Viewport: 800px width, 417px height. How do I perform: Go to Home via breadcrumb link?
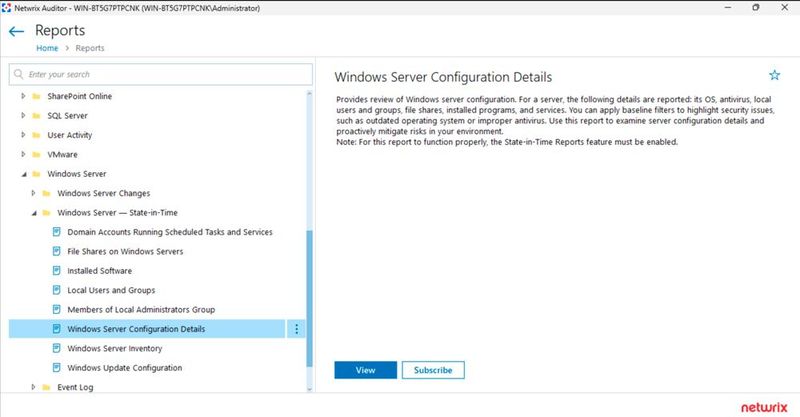coord(47,48)
